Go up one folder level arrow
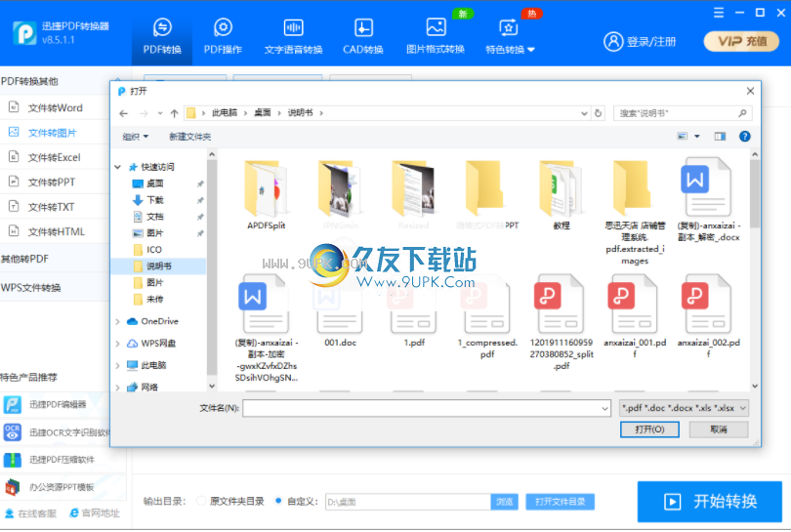This screenshot has height=532, width=791. coord(174,113)
